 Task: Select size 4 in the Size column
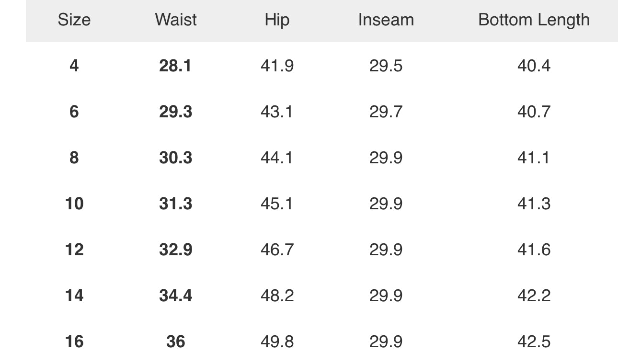(x=74, y=66)
